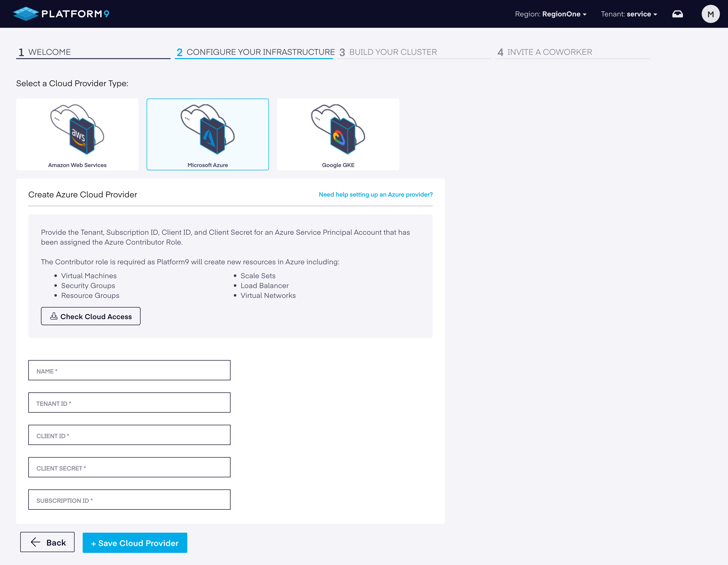Expand the Tenant service dropdown
728x565 pixels.
click(x=629, y=14)
